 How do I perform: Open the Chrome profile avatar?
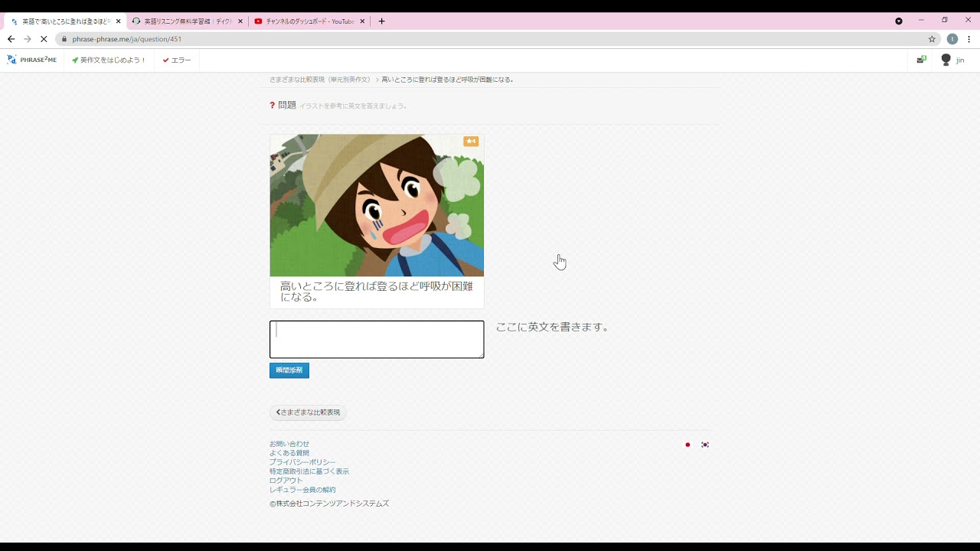coord(952,39)
